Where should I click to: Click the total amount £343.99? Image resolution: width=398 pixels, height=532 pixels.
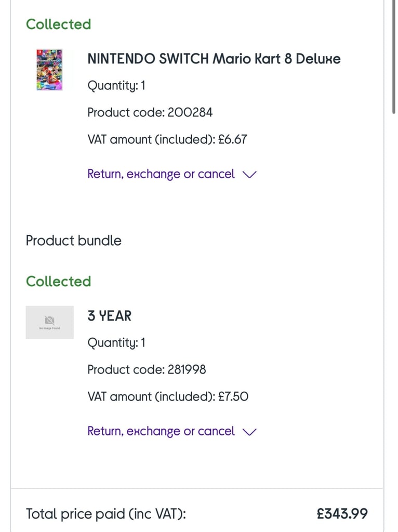pos(342,514)
